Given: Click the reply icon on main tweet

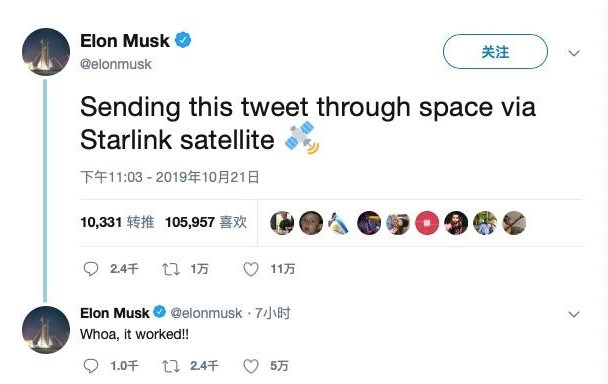Looking at the screenshot, I should coord(91,269).
